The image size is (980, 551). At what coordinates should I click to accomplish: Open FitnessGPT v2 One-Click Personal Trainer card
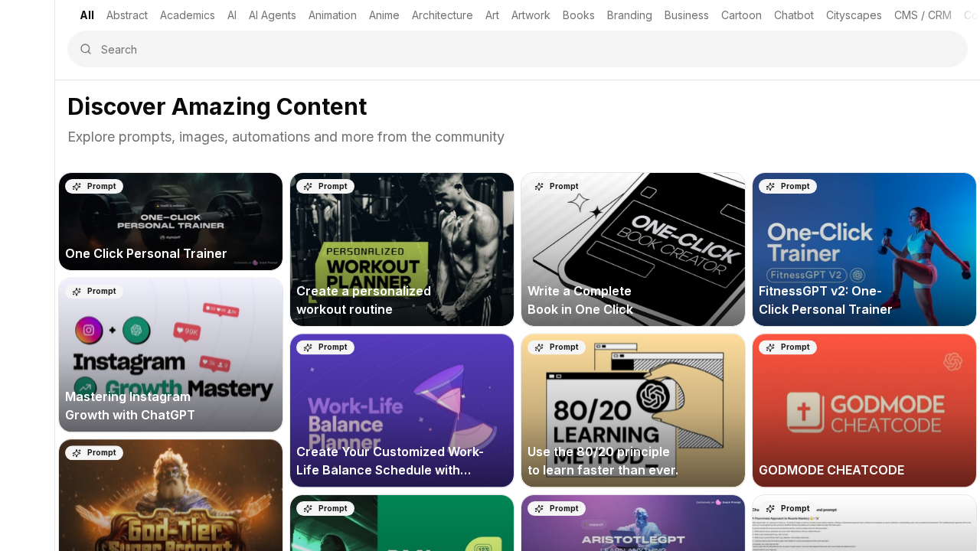tap(864, 249)
